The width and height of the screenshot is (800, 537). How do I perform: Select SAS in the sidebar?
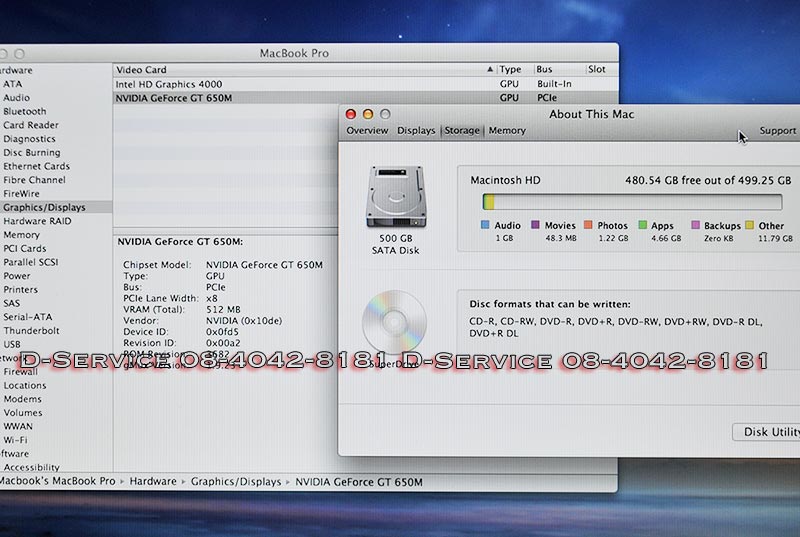coord(12,303)
